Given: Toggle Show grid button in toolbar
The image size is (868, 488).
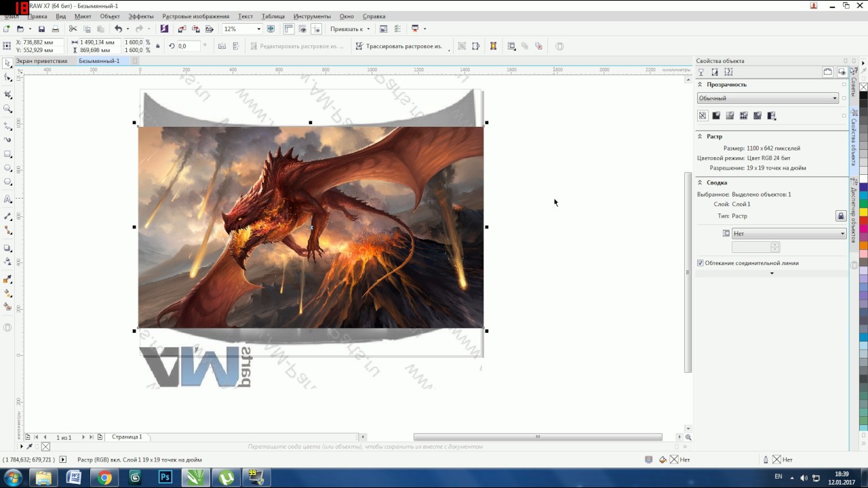Looking at the screenshot, I should [302, 29].
